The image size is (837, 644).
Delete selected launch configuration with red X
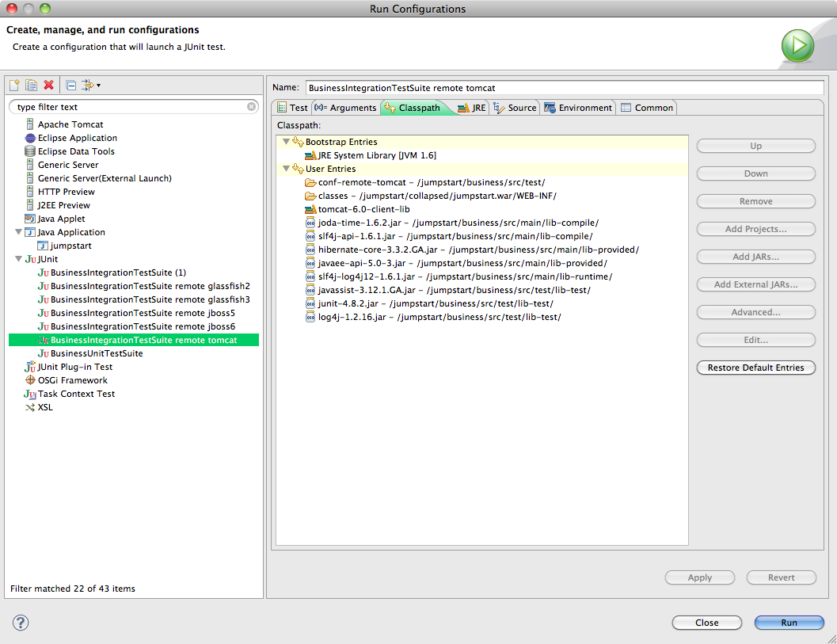(x=48, y=85)
